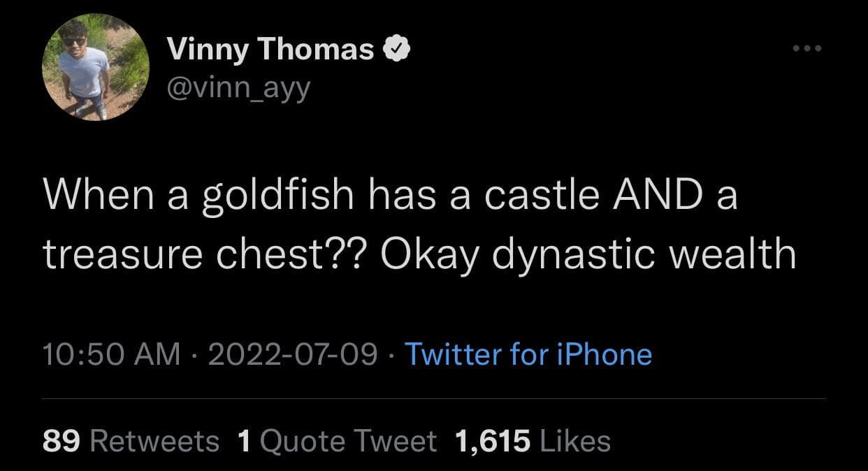Click the blue verified badge icon
This screenshot has width=868, height=471.
click(x=393, y=49)
